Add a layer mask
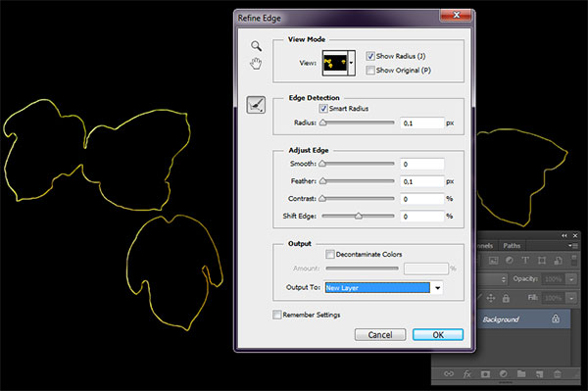 (485, 373)
